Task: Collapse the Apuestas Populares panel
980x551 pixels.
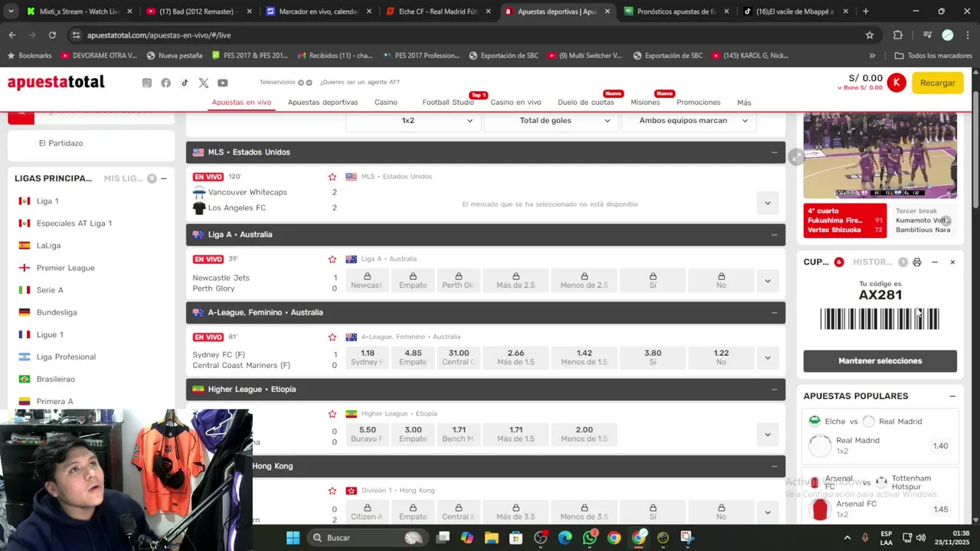Action: click(x=952, y=396)
